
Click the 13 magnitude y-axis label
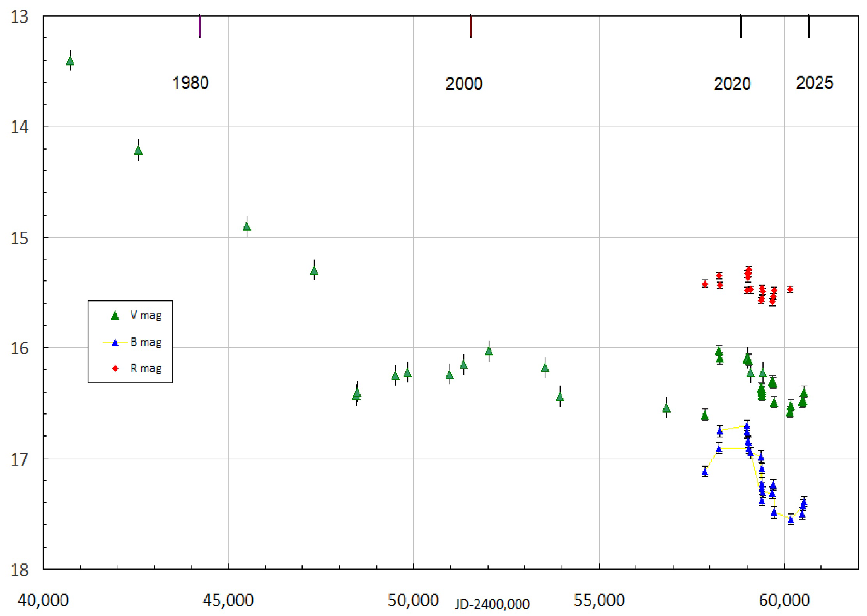[19, 17]
